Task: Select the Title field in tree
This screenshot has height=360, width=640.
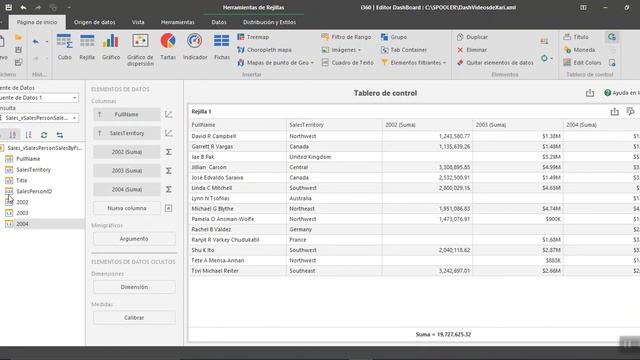Action: click(x=21, y=180)
